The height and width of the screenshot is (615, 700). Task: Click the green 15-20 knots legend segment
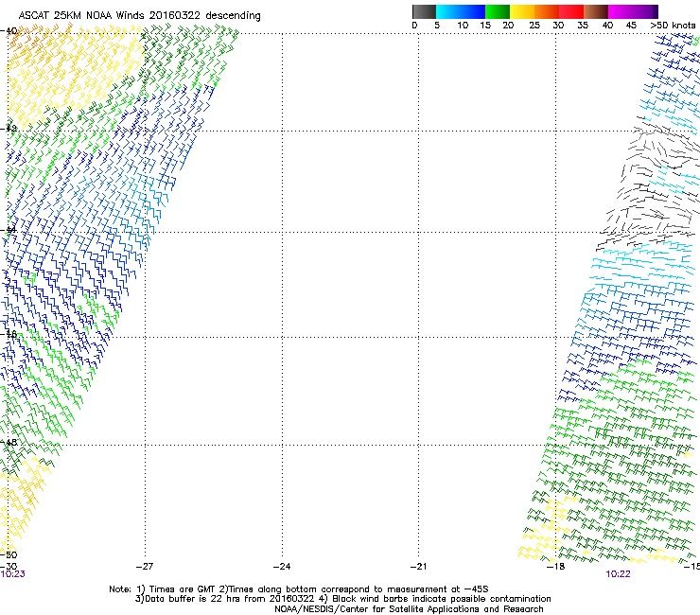point(498,11)
